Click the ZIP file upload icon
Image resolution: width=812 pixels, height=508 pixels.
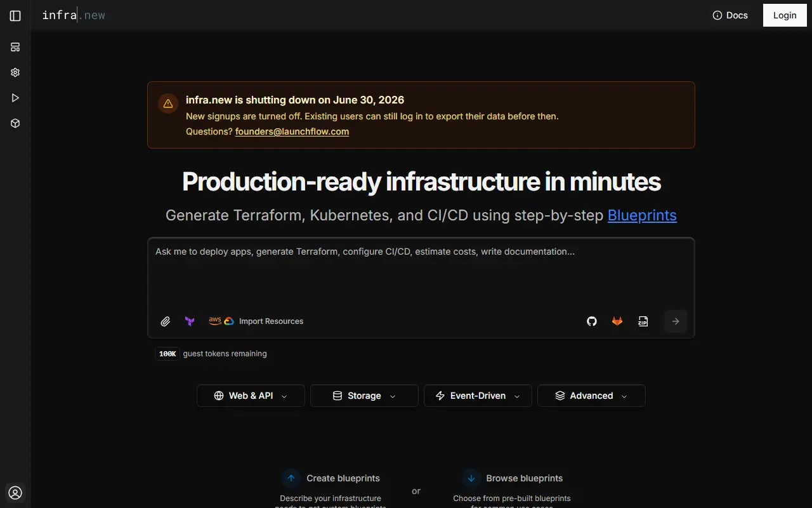[643, 321]
